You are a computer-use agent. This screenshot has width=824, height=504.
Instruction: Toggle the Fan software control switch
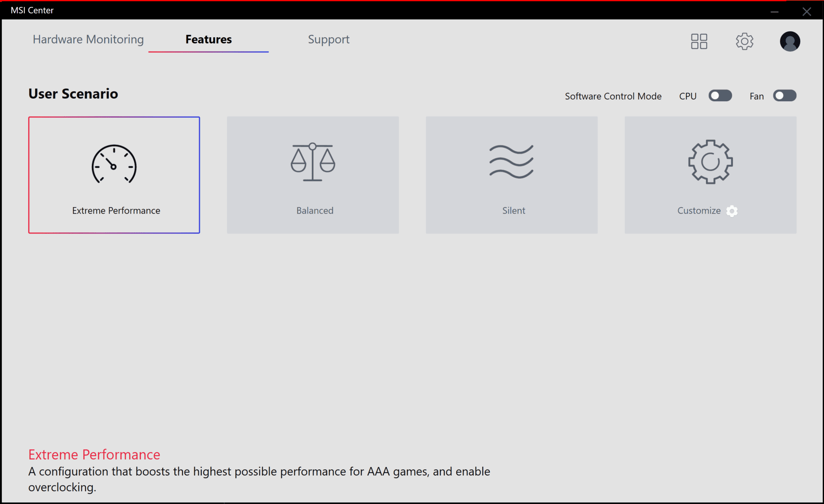(x=785, y=96)
